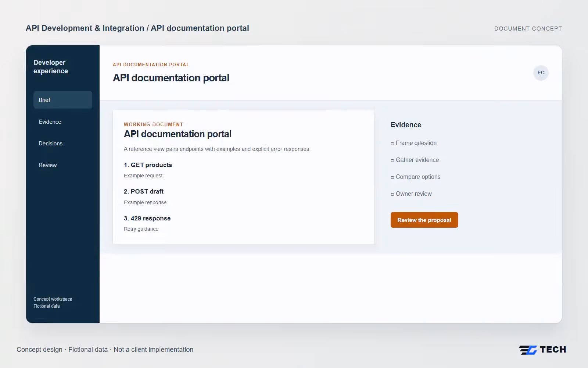Switch to the Review sidebar item

pyautogui.click(x=63, y=165)
